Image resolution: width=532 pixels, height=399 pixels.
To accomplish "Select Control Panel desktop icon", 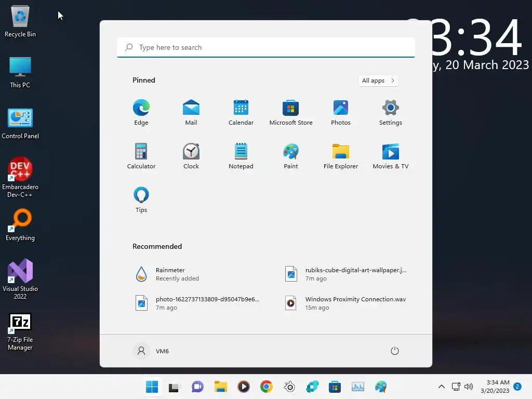I will (x=20, y=124).
